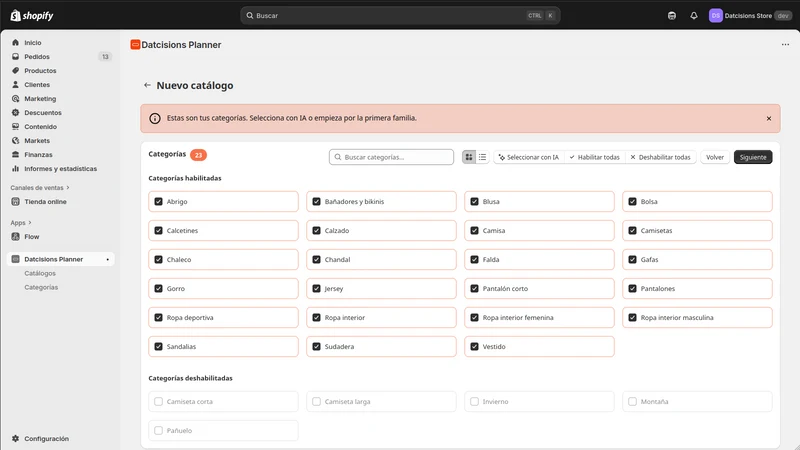Go back using the arrow beside Nuevo catálogo
The height and width of the screenshot is (450, 800).
(147, 85)
